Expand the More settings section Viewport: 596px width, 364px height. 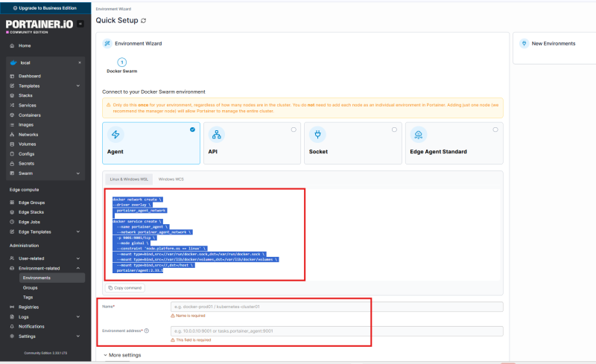(122, 355)
